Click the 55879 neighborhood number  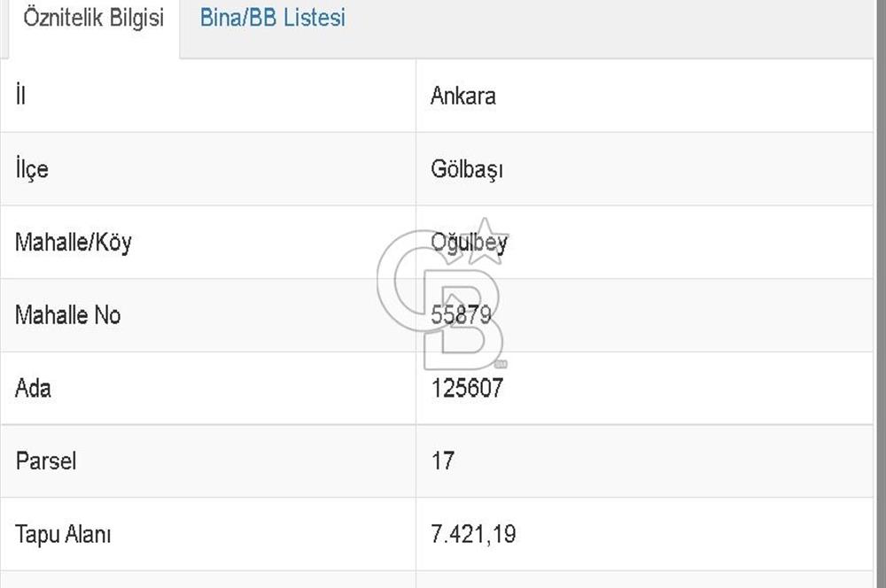coord(461,315)
